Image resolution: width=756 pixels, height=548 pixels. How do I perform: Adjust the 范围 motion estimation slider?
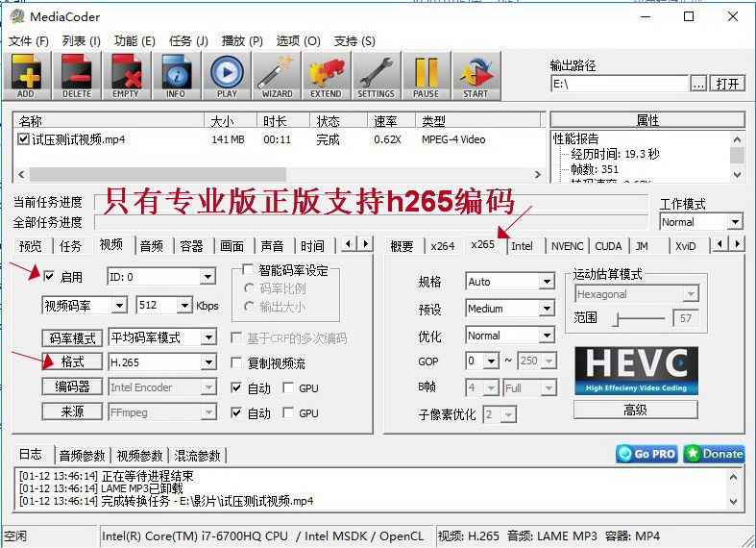[620, 318]
